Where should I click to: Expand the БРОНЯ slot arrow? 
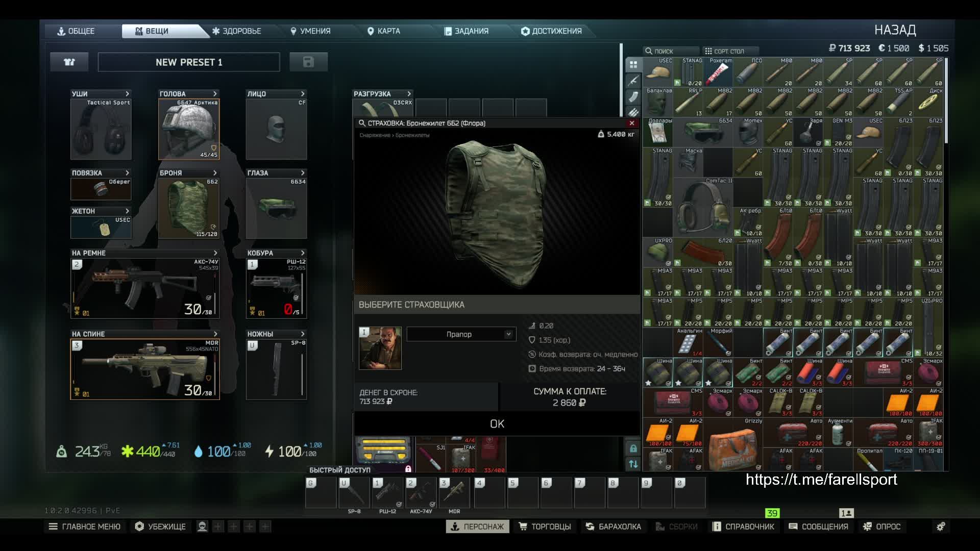(215, 173)
